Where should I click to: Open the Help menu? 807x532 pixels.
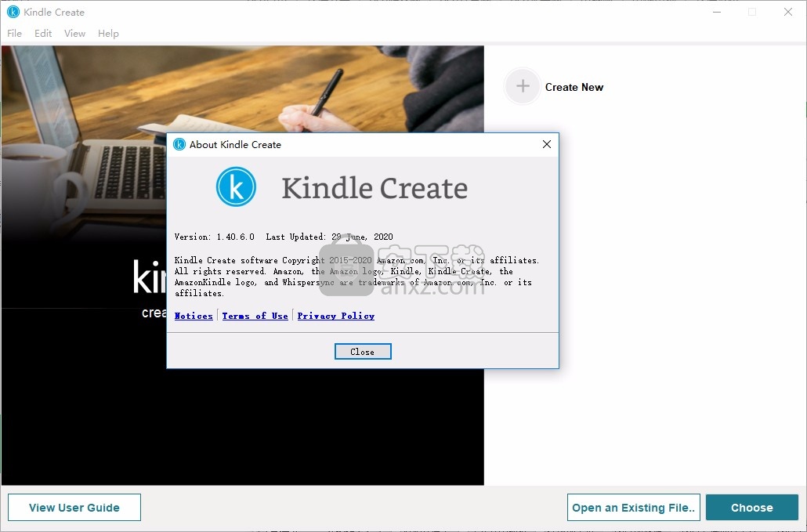[x=108, y=34]
